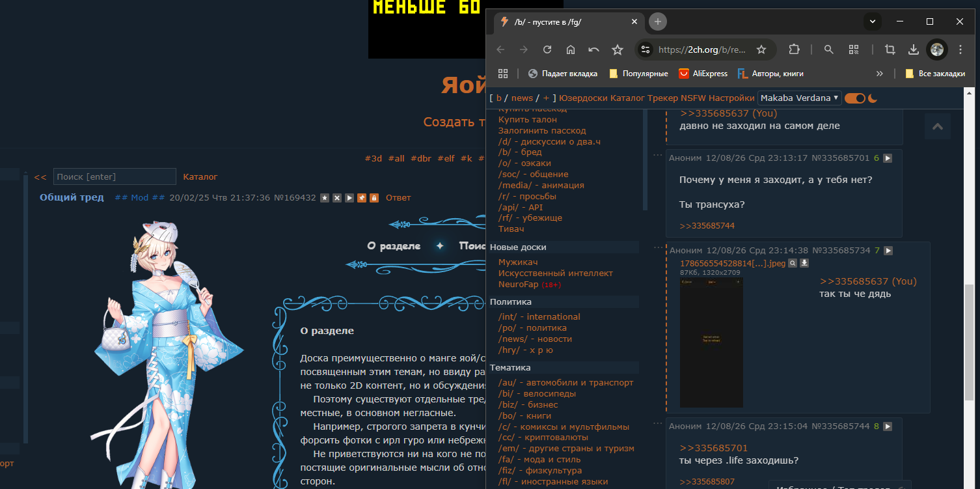Open the QR code toolbar icon
Screen dimensions: 980x489
tap(854, 49)
